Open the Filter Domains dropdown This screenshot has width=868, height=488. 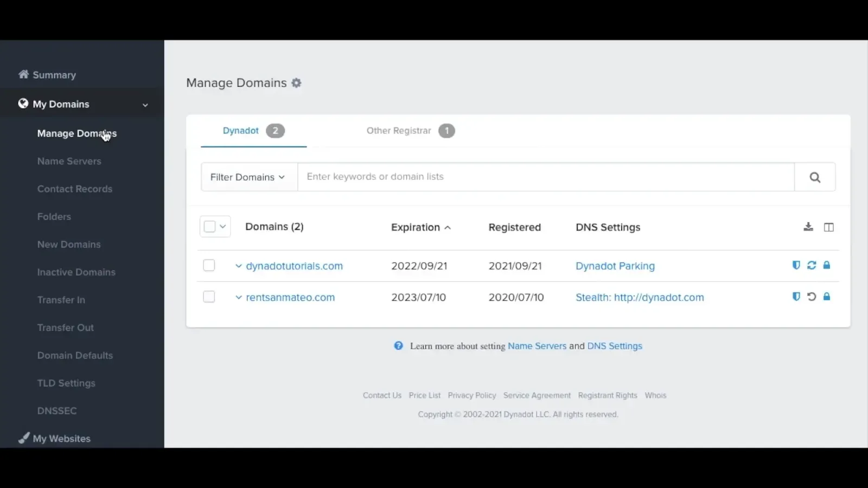click(x=249, y=177)
